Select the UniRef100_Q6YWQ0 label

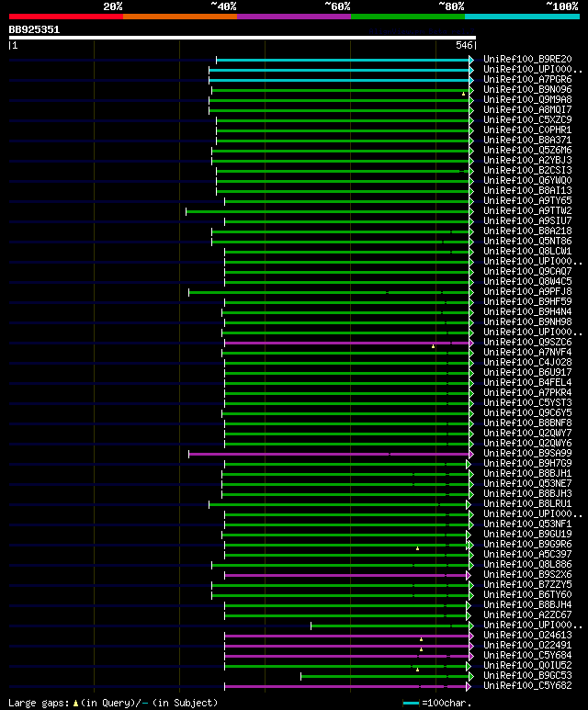pos(527,180)
